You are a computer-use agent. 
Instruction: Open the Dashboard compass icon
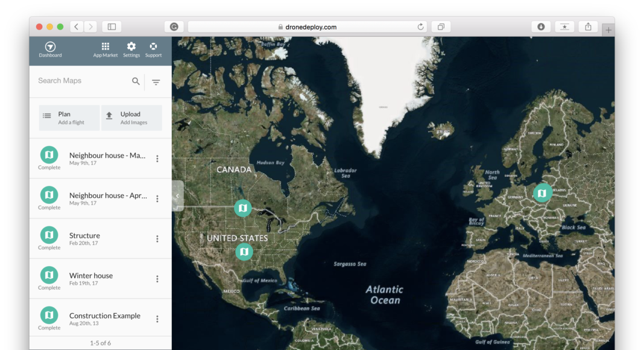50,46
